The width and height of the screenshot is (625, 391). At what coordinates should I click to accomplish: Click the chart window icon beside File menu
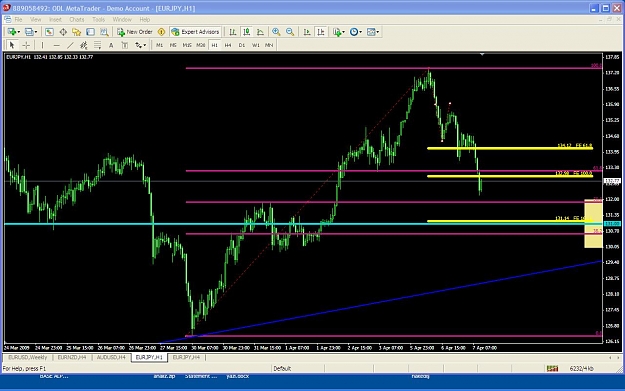point(8,19)
